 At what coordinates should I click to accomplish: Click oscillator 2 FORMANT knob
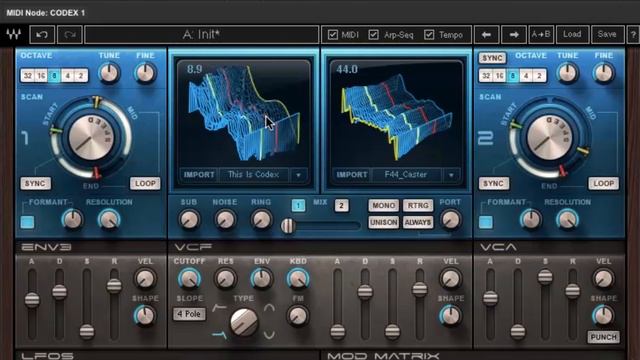[x=531, y=220]
